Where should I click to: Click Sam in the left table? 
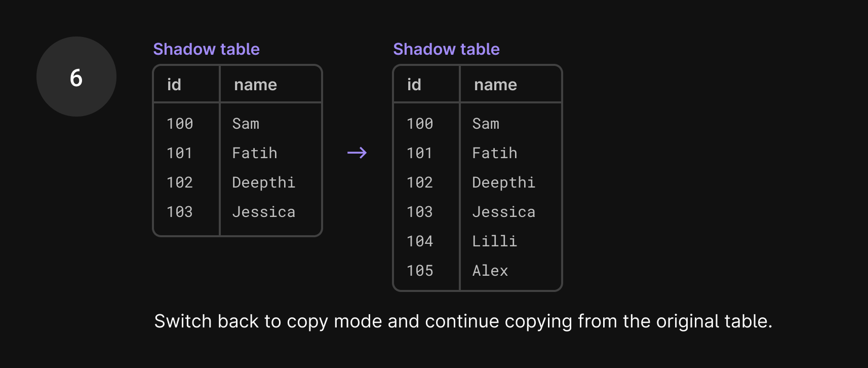[x=246, y=123]
